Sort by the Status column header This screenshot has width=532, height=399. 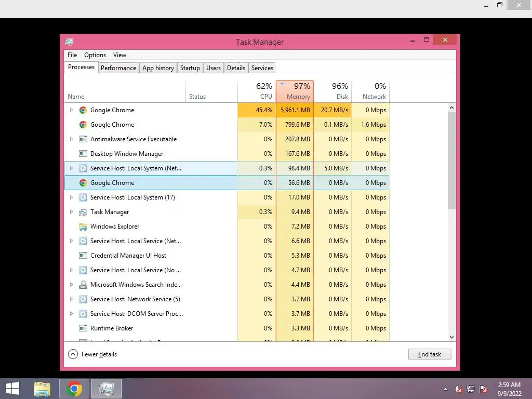pyautogui.click(x=212, y=91)
